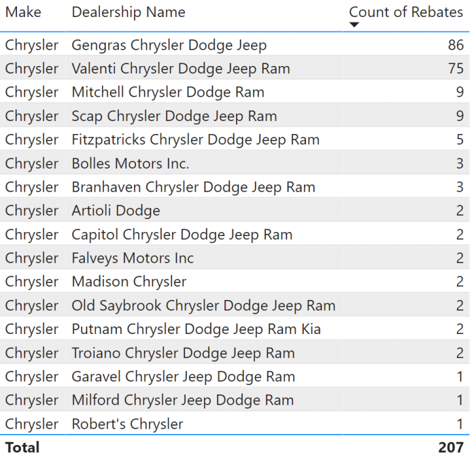The image size is (476, 466).
Task: Click Chrysler make cell in Valenti row
Action: click(x=31, y=68)
